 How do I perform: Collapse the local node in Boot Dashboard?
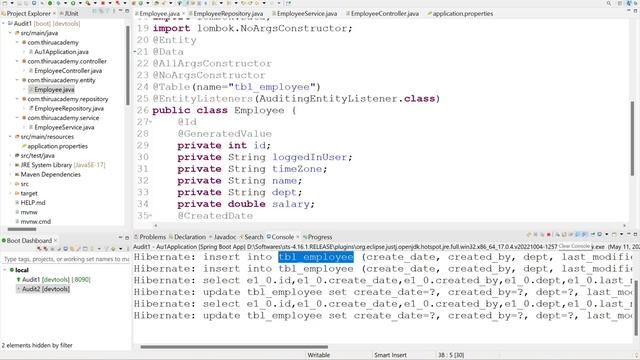(5, 270)
